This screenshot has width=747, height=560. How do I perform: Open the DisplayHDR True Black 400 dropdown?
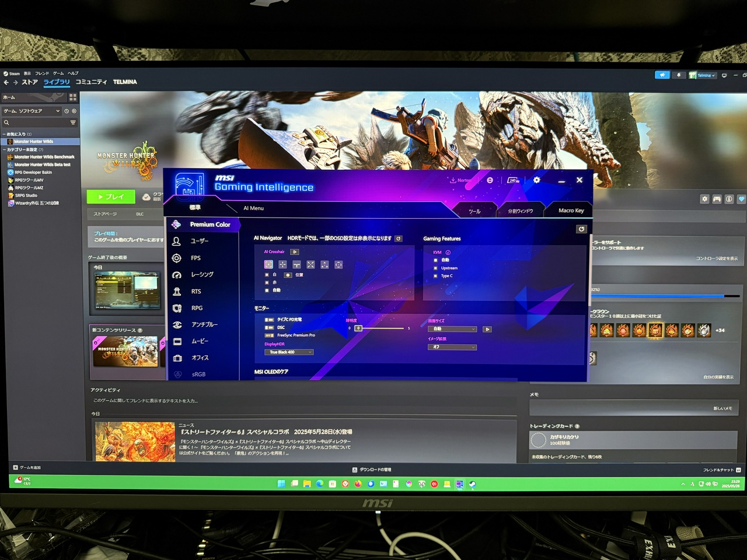[288, 352]
